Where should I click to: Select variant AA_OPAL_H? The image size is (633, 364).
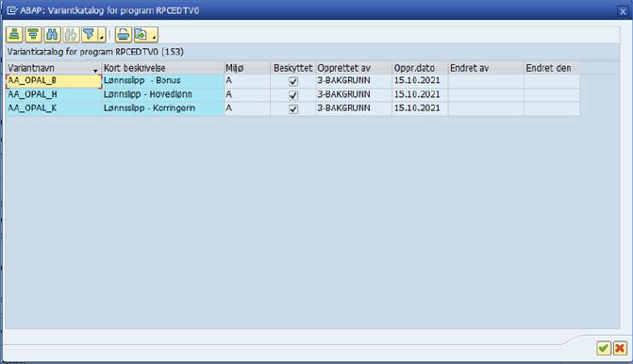[x=54, y=95]
